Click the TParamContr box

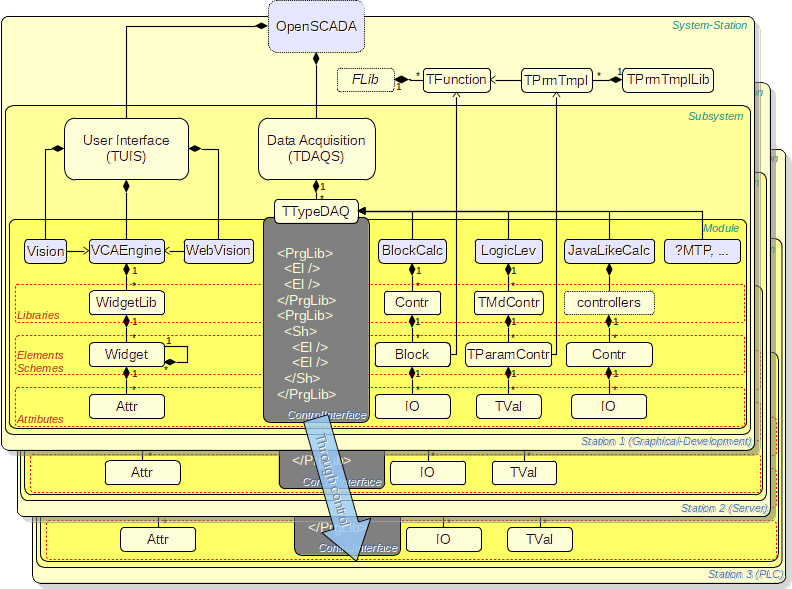pyautogui.click(x=508, y=355)
